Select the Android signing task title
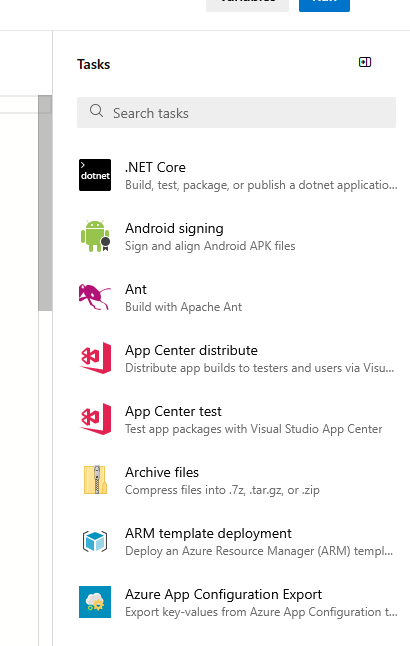 pos(174,228)
